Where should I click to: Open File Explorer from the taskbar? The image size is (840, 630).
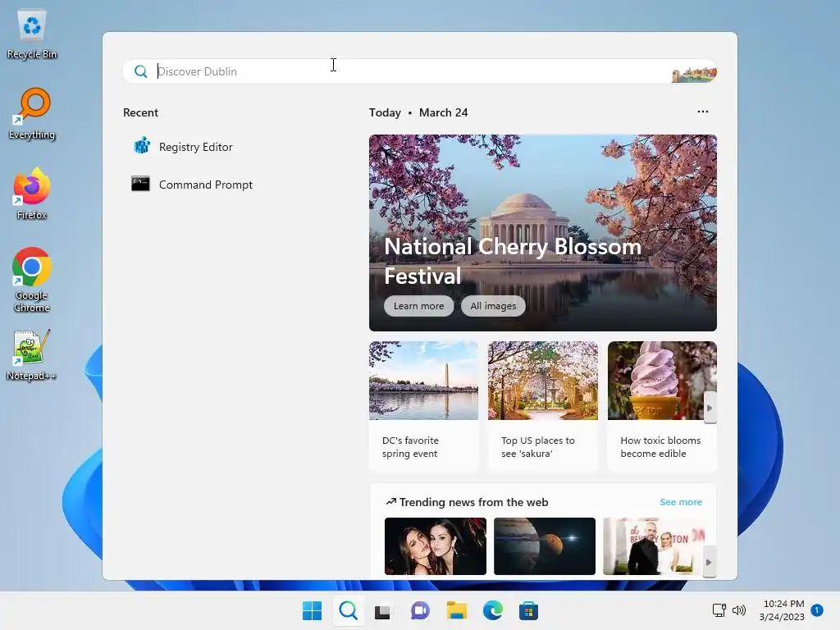pos(456,610)
